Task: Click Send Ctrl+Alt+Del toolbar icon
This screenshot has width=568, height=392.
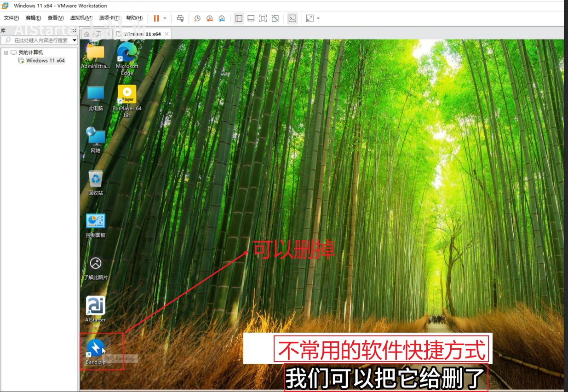Action: [x=180, y=18]
